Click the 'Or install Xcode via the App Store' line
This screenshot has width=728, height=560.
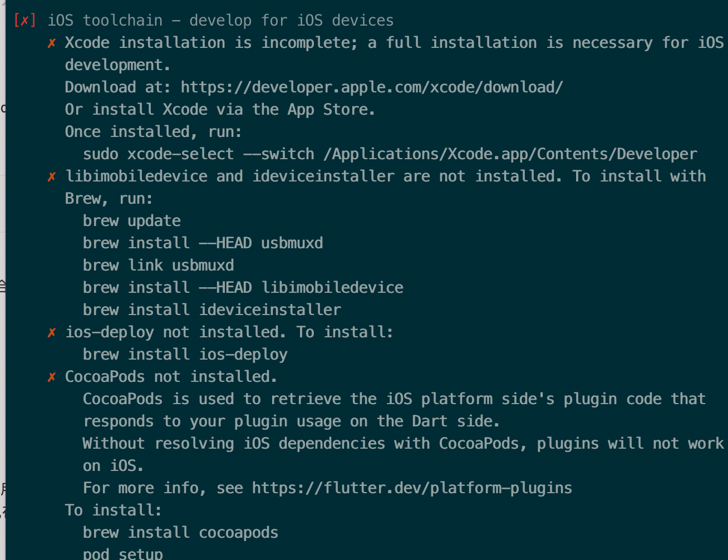[x=220, y=110]
